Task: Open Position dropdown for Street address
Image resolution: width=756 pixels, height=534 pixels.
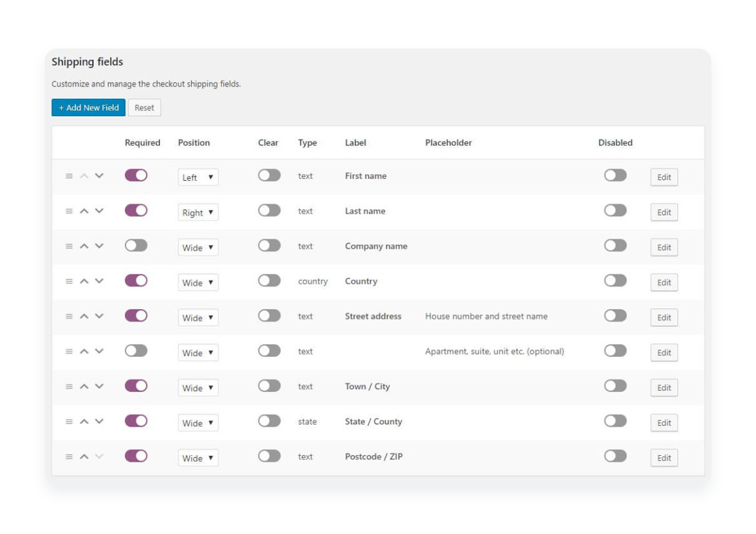Action: 198,318
